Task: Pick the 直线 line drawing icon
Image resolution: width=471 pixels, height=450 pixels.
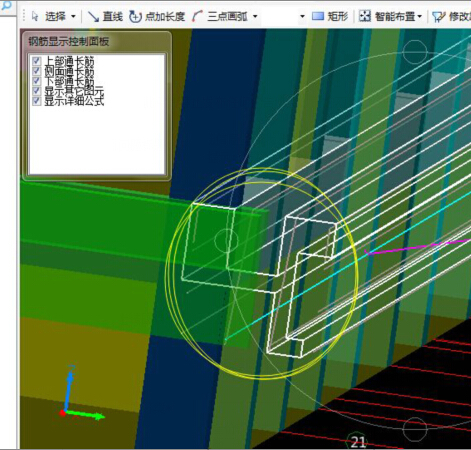Action: (93, 16)
